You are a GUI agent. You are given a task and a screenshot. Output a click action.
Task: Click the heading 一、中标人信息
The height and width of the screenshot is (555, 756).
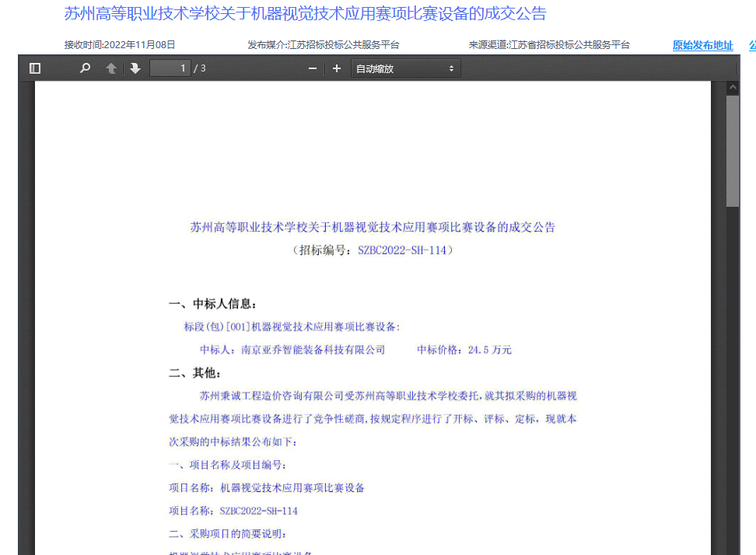click(212, 303)
